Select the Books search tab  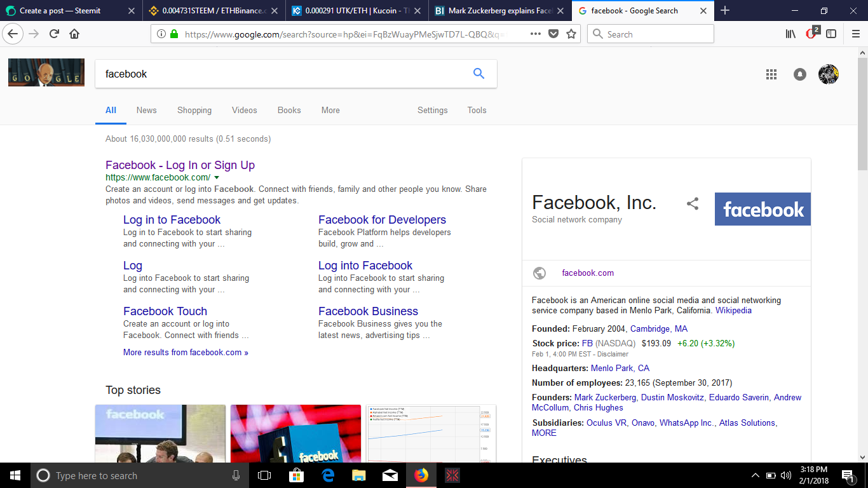[x=289, y=110]
